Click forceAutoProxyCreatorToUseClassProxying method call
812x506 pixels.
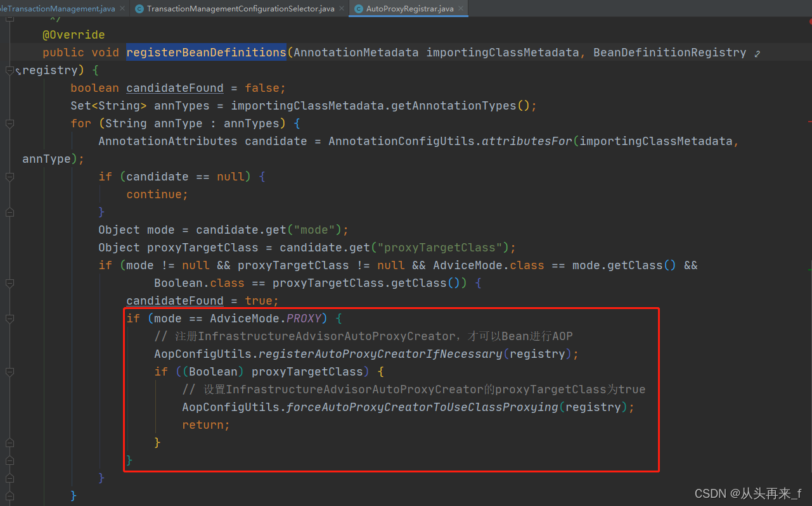tap(422, 407)
